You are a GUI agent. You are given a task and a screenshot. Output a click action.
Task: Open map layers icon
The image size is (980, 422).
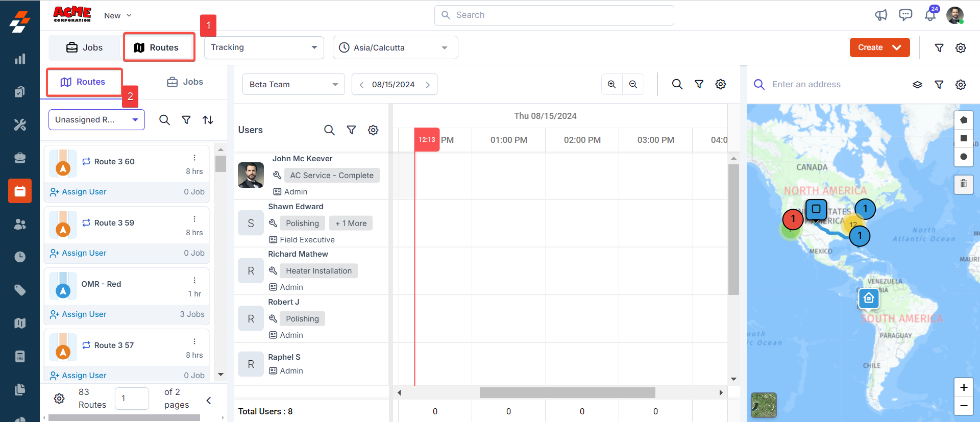pyautogui.click(x=917, y=85)
